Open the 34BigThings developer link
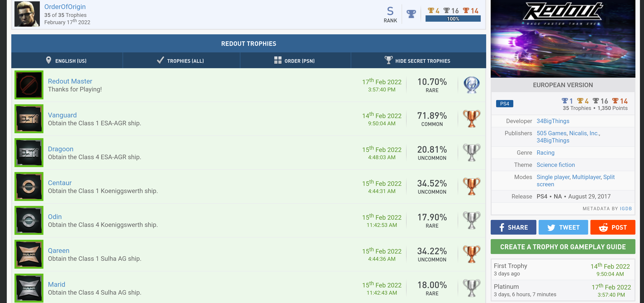The height and width of the screenshot is (303, 644). point(553,121)
